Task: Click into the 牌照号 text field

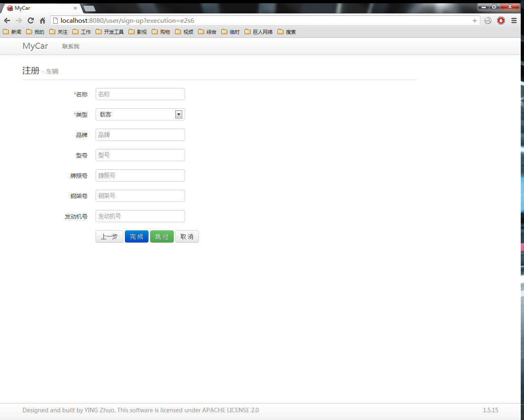Action: [140, 175]
